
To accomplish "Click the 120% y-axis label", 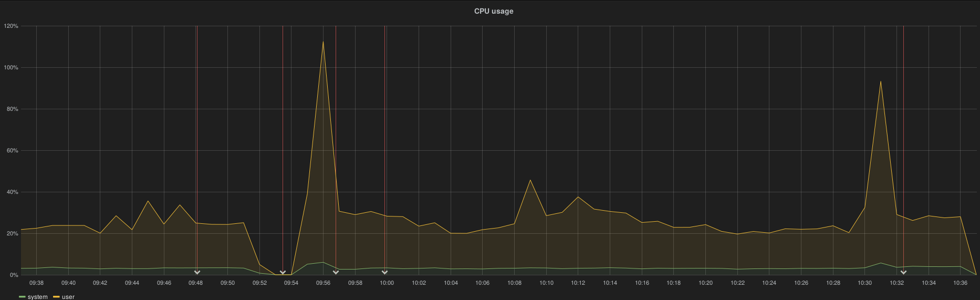I will coord(11,26).
